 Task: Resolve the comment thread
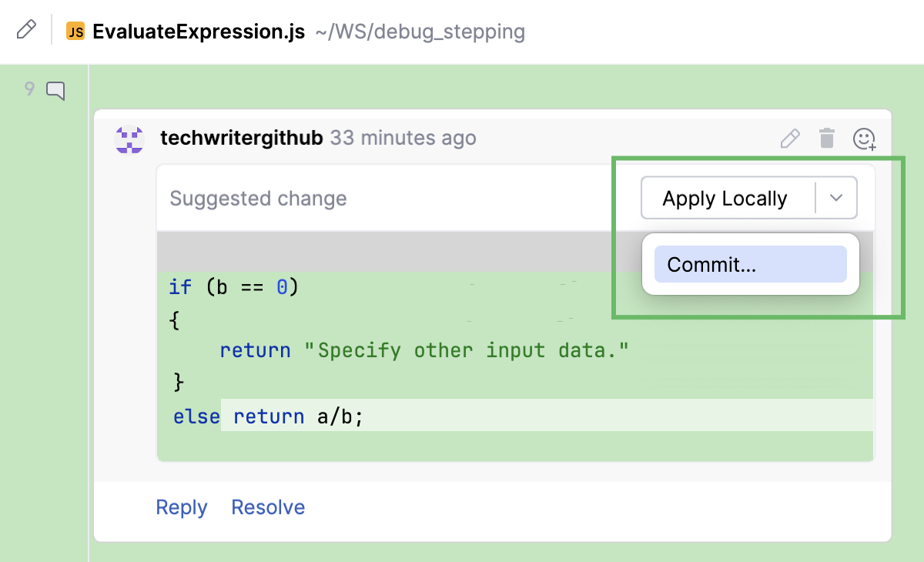click(x=267, y=507)
